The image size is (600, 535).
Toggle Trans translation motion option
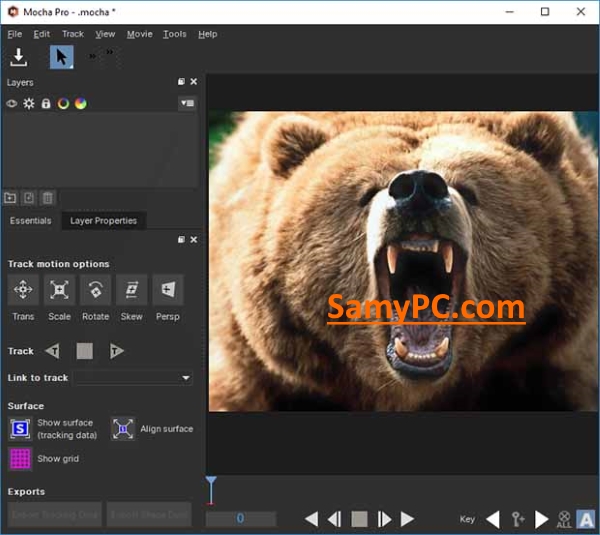coord(23,289)
